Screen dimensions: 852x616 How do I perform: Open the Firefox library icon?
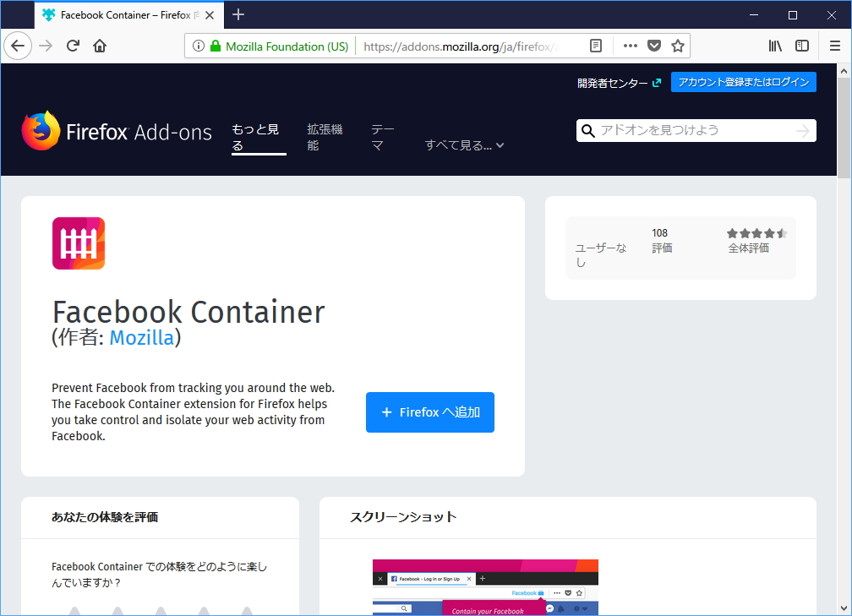775,46
